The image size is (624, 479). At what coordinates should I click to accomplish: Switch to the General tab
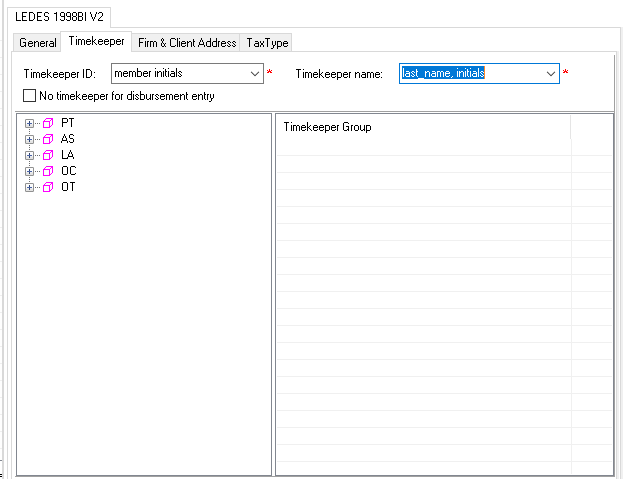tap(37, 43)
